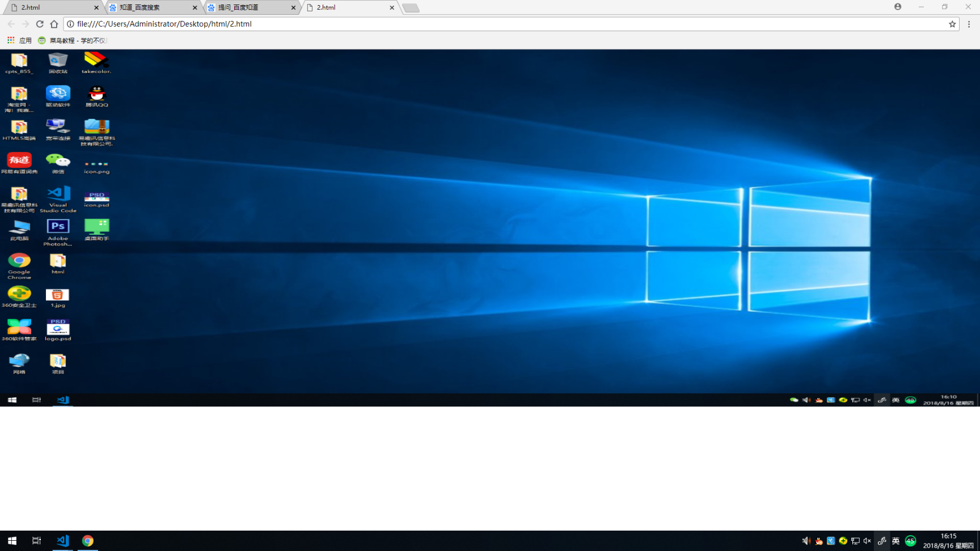Open the Windows Start menu on the real taskbar

point(12,541)
